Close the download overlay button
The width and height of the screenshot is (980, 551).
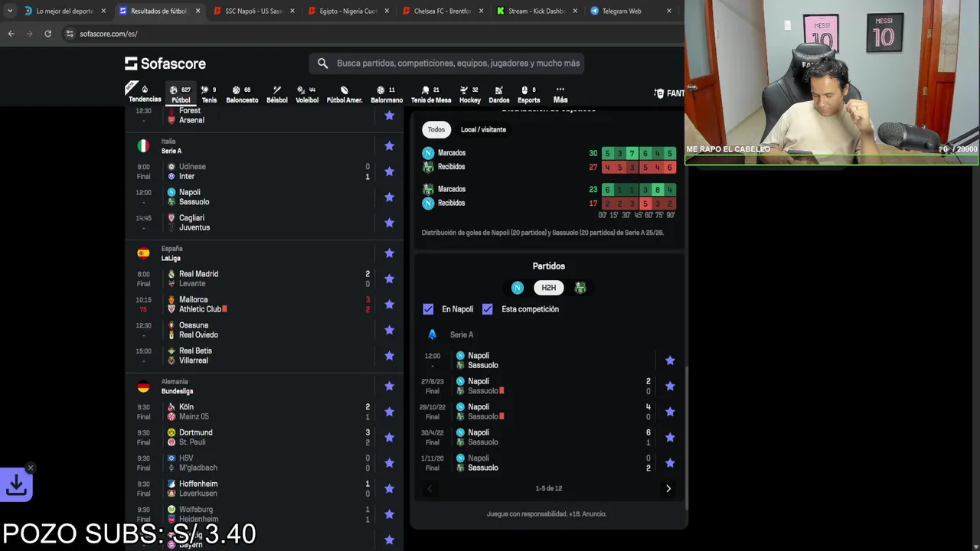[31, 468]
